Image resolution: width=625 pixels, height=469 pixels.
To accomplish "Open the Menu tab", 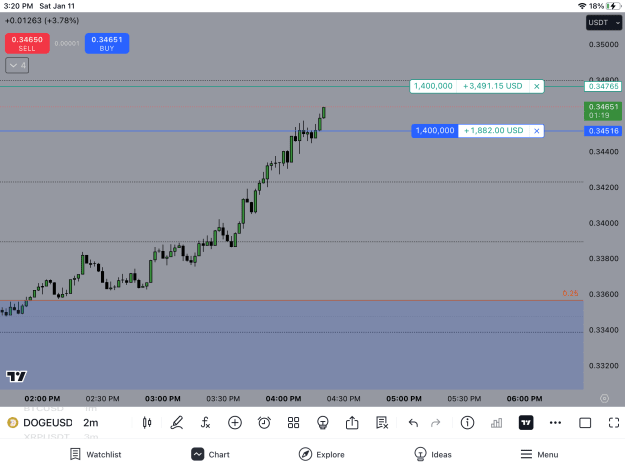I will click(539, 454).
